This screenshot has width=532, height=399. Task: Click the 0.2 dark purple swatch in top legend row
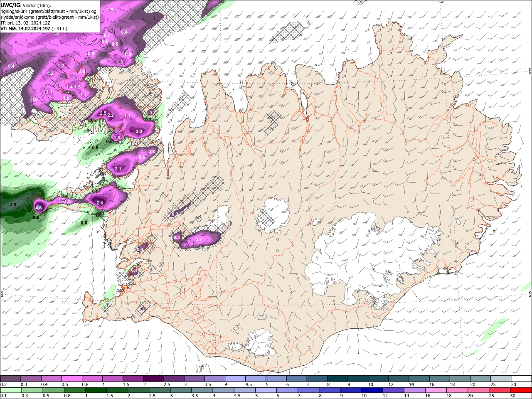(x=11, y=379)
